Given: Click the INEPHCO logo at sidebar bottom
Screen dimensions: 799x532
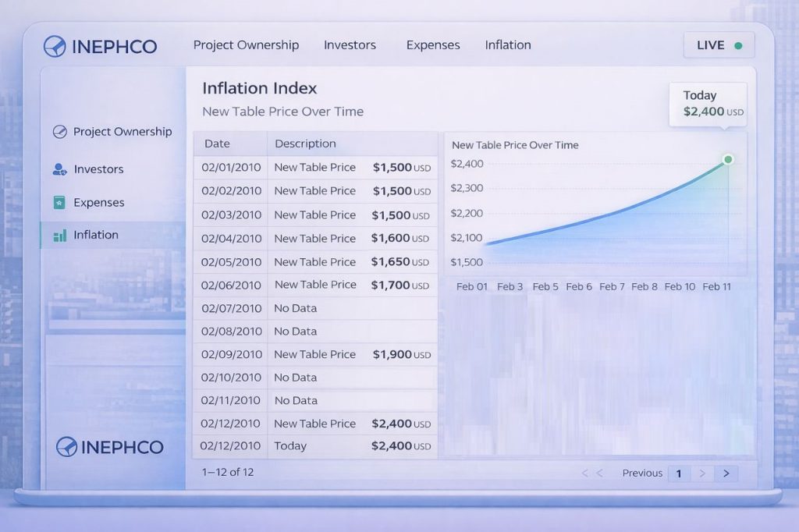Looking at the screenshot, I should (x=110, y=447).
